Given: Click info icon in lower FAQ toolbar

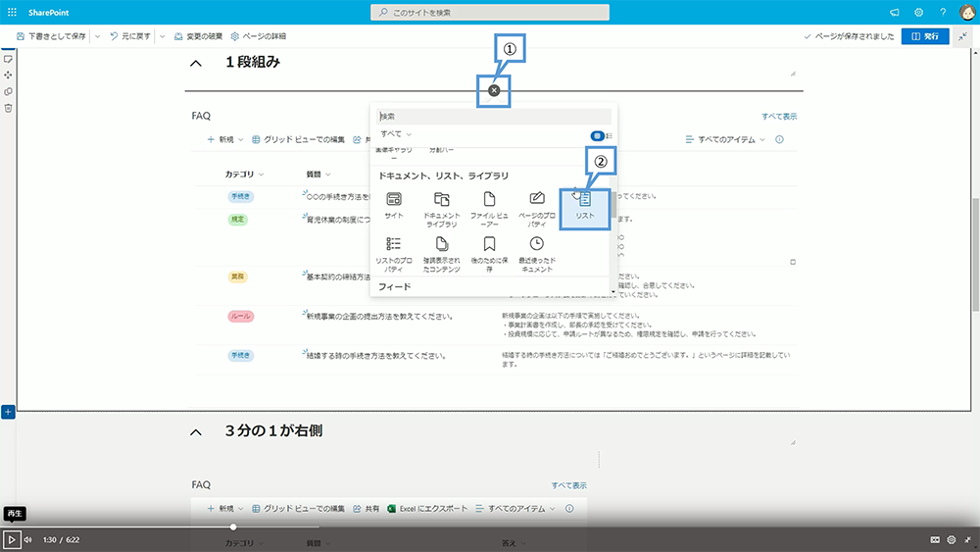Looking at the screenshot, I should point(569,509).
